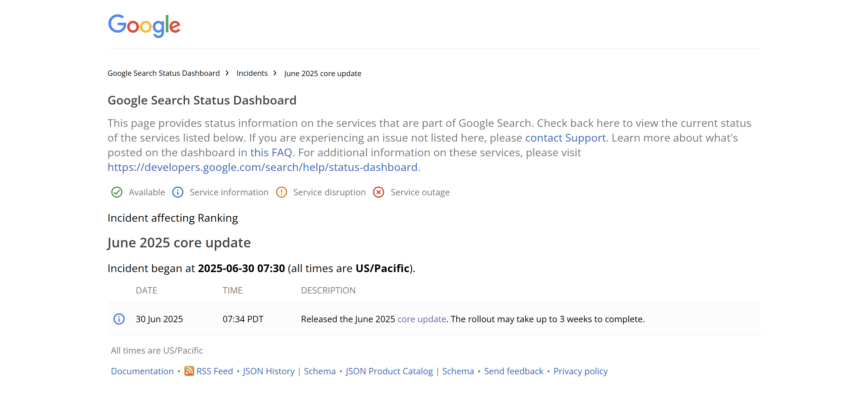Click the DATE column header
Viewport: 868px width, 405px height.
(x=146, y=290)
